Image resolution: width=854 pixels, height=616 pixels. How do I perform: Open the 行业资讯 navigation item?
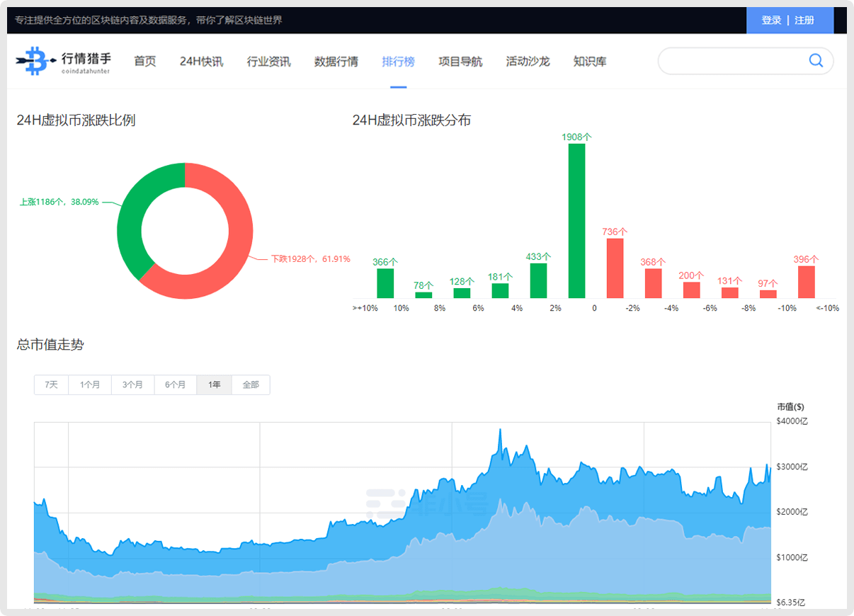tap(268, 62)
